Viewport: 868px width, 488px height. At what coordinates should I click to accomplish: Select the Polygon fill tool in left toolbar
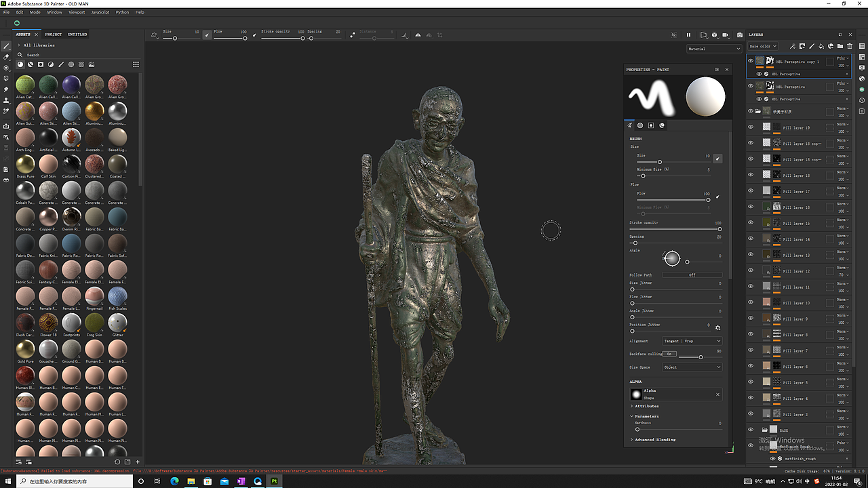point(6,79)
